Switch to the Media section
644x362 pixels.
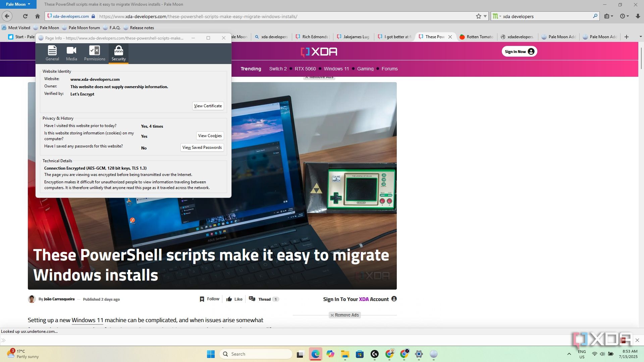coord(71,53)
